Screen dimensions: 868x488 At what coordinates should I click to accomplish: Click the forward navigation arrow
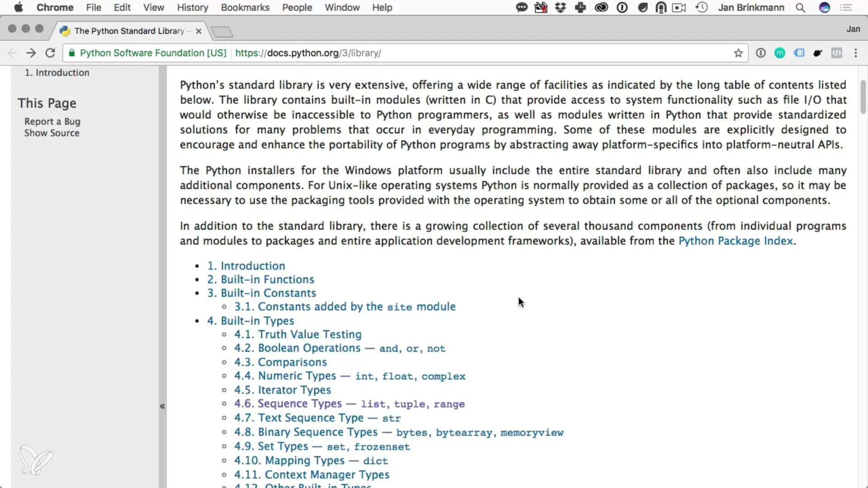coord(31,53)
